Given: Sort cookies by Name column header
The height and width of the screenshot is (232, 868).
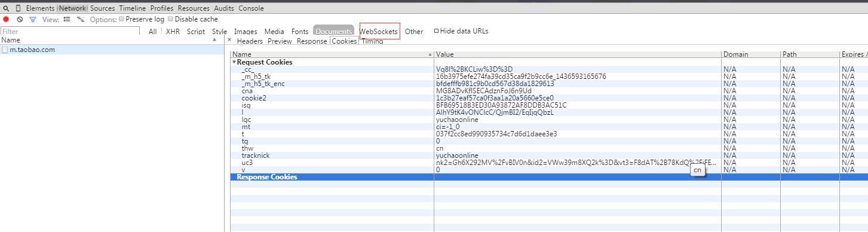Looking at the screenshot, I should [332, 54].
